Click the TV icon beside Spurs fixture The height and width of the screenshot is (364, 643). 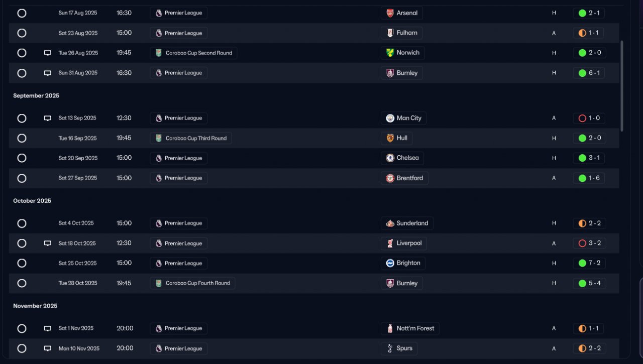tap(48, 348)
